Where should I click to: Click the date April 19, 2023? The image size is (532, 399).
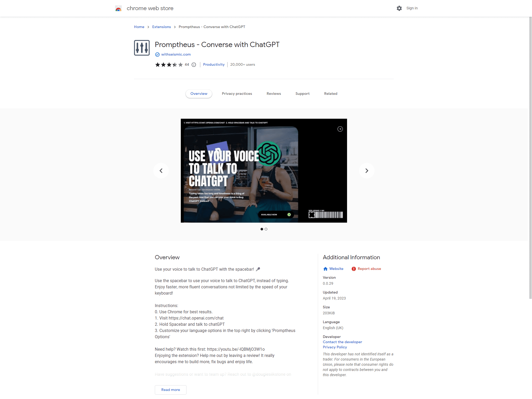[334, 298]
